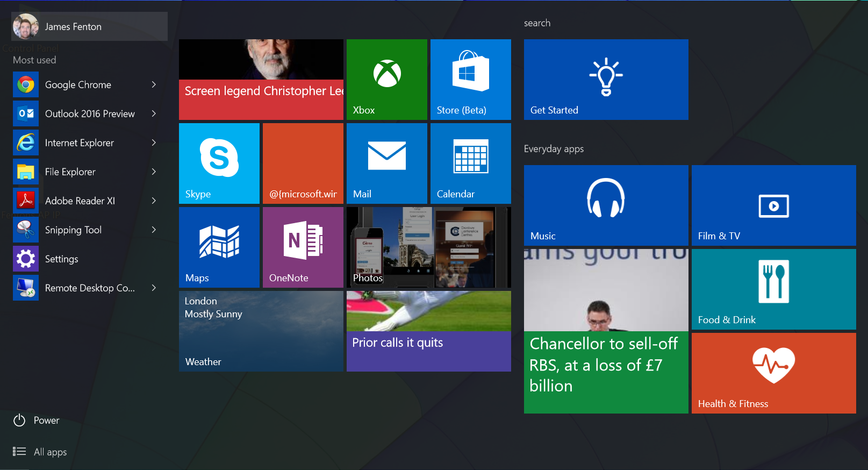The height and width of the screenshot is (470, 868).
Task: Open the Health & Fitness tile
Action: coord(774,373)
